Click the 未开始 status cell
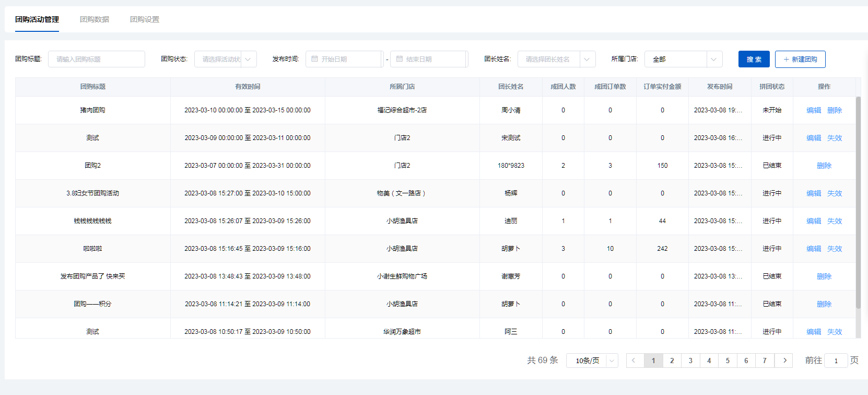This screenshot has height=395, width=868. (772, 110)
